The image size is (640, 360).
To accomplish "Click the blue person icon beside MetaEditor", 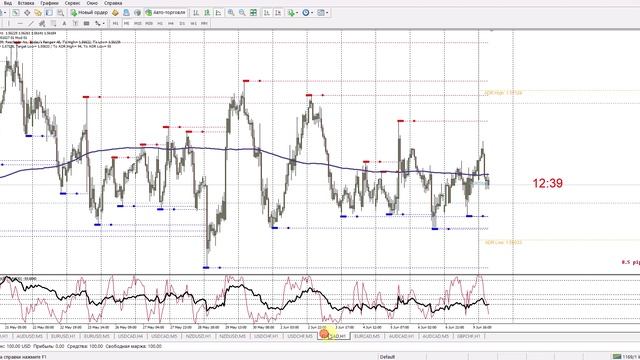I will [x=126, y=13].
